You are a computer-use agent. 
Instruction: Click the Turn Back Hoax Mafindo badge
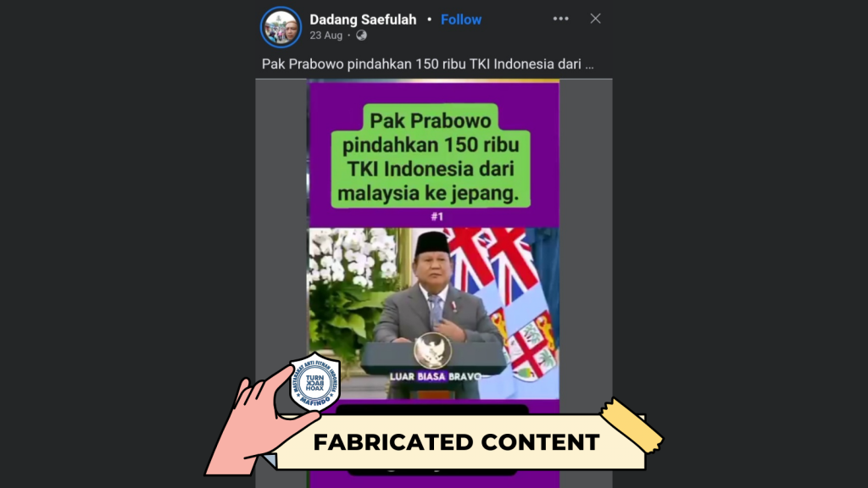point(315,382)
